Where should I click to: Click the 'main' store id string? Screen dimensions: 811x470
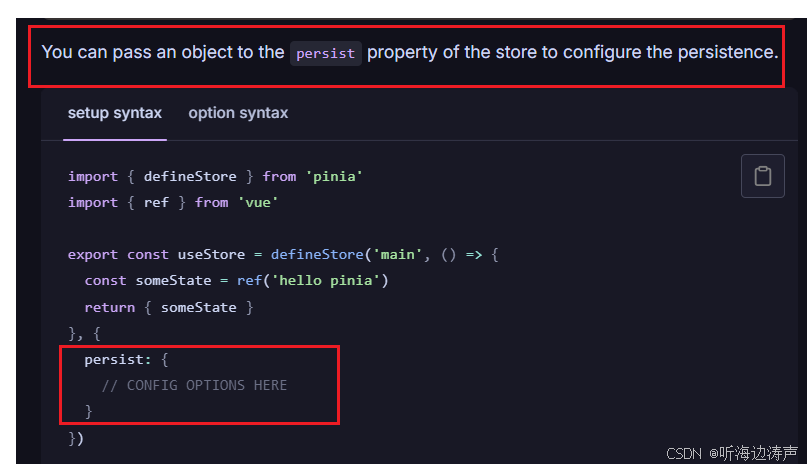[x=397, y=254]
